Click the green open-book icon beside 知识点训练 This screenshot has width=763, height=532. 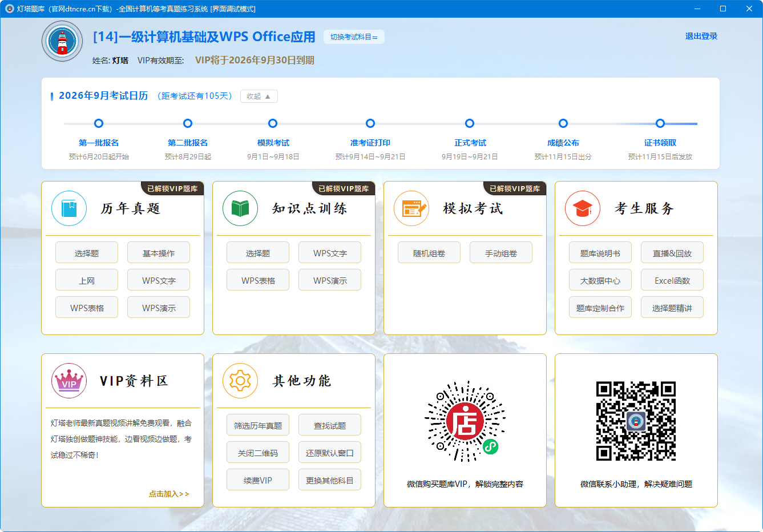240,208
